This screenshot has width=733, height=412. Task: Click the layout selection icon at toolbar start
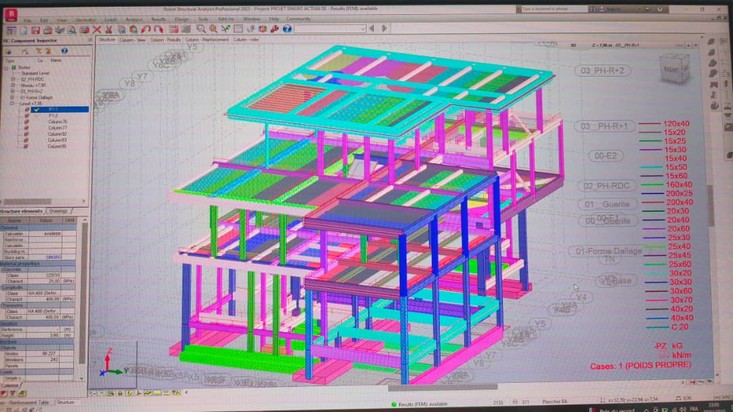[x=11, y=29]
